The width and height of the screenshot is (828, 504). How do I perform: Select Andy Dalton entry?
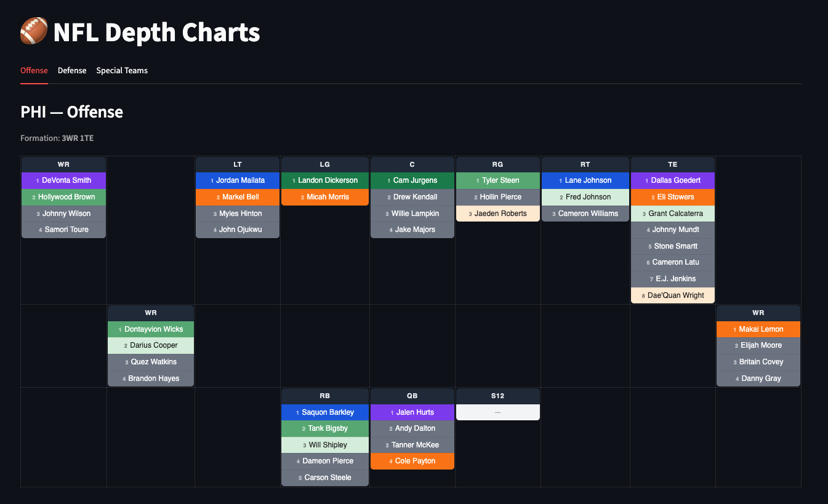(x=412, y=428)
